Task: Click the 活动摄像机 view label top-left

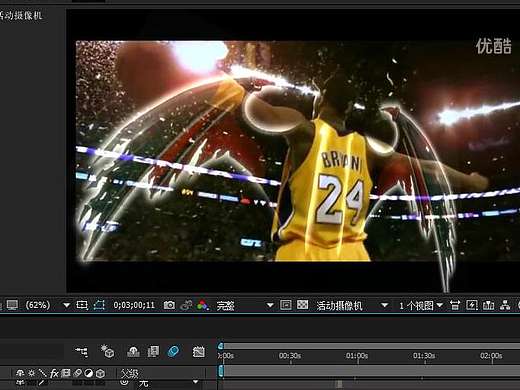Action: coord(21,15)
